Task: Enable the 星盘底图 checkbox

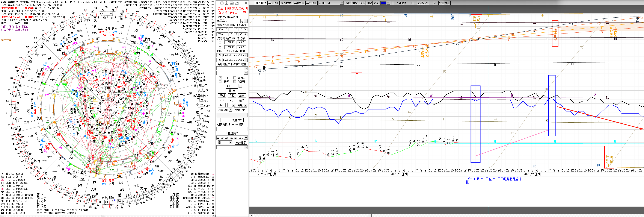Action: (x=225, y=133)
